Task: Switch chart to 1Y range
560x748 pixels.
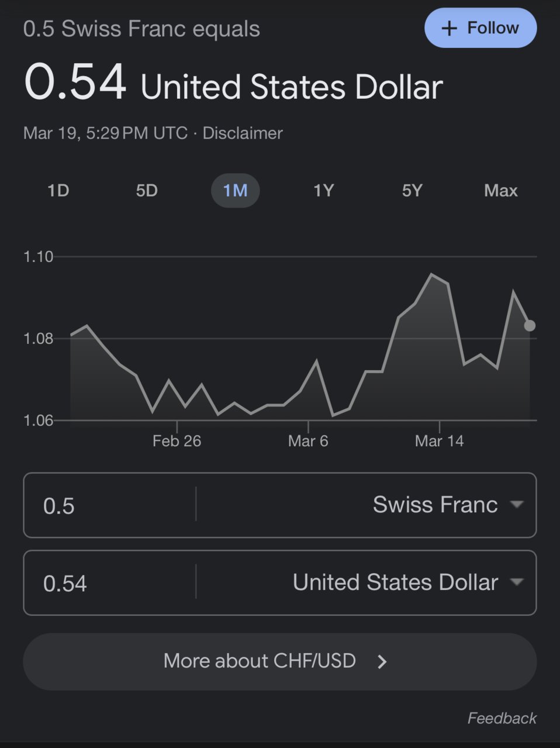Action: 323,191
